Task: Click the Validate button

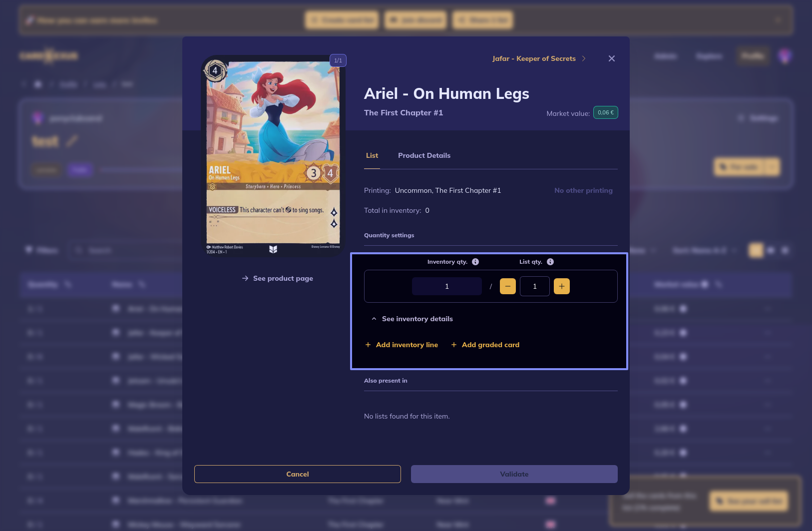Action: pyautogui.click(x=514, y=474)
